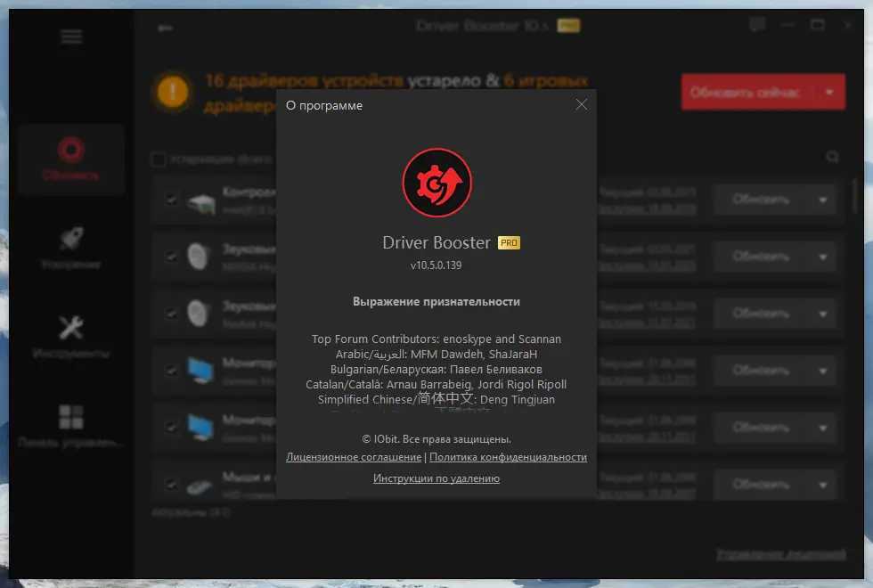Toggle the Устаревшие select-all checkbox

point(159,158)
